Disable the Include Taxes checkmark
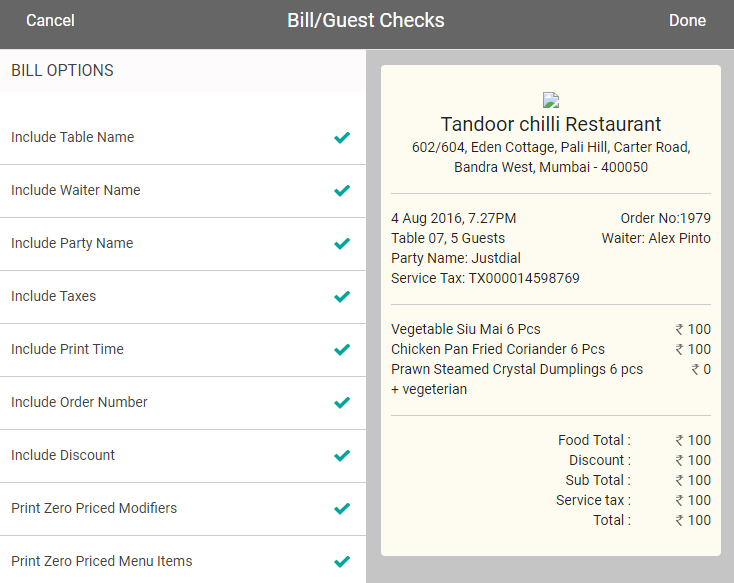This screenshot has width=734, height=583. 342,296
